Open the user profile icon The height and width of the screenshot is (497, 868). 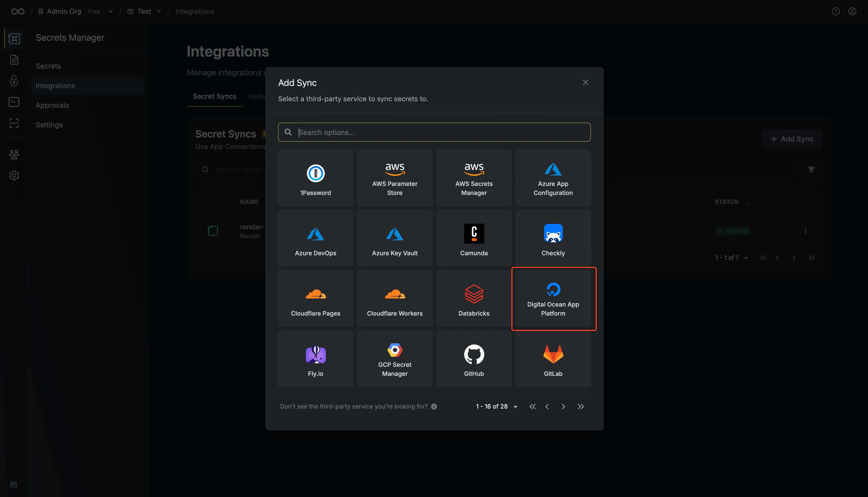pos(852,12)
